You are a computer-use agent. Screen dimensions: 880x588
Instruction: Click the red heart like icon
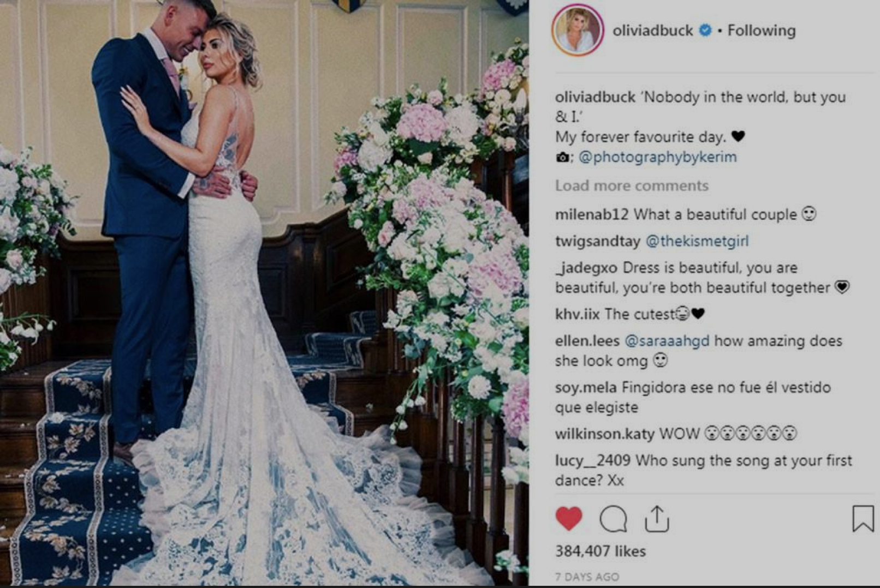click(569, 518)
